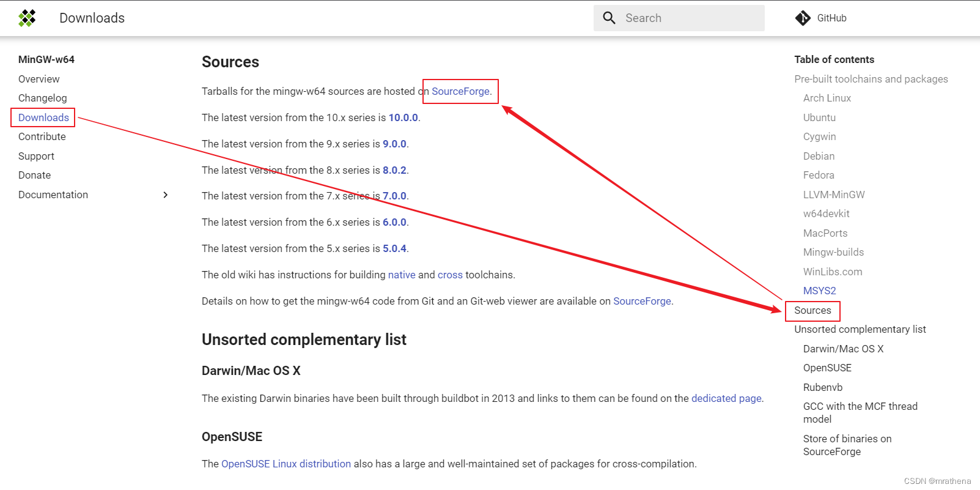
Task: Open the Donate sidebar item
Action: 34,175
